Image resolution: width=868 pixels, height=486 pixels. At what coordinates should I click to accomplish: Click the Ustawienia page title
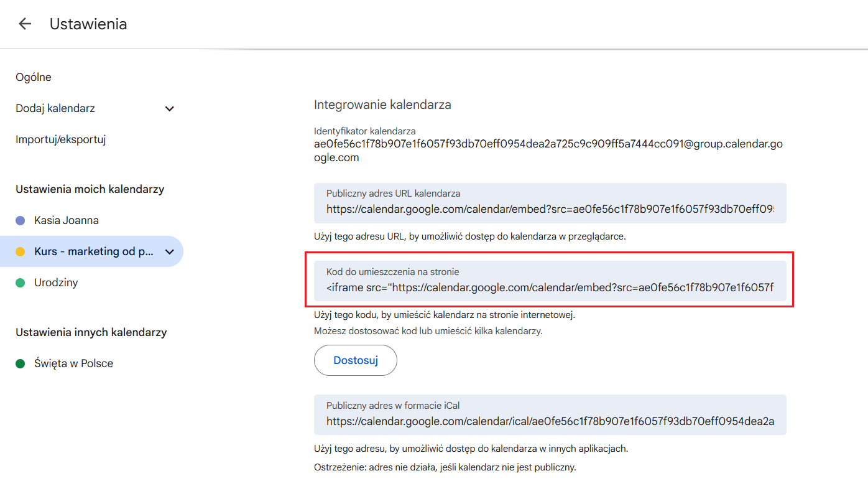coord(88,24)
